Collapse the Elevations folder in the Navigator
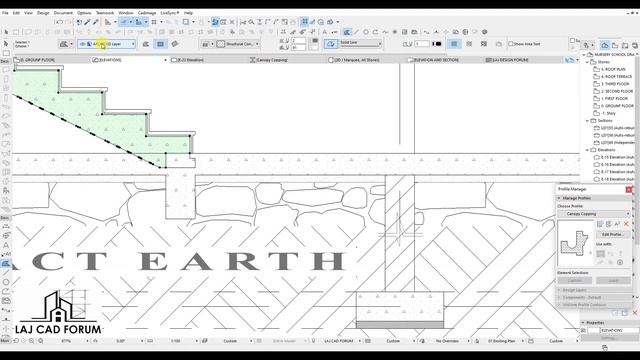Image resolution: width=640 pixels, height=360 pixels. click(587, 150)
